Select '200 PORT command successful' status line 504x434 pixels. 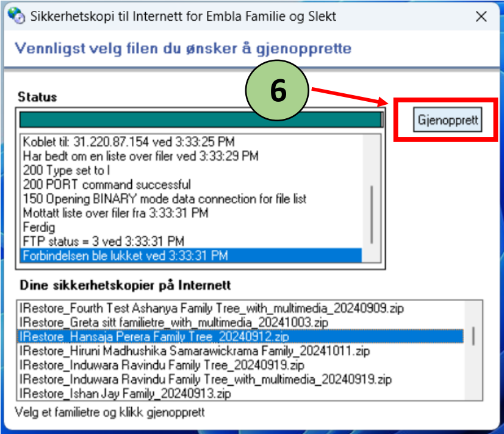click(107, 184)
